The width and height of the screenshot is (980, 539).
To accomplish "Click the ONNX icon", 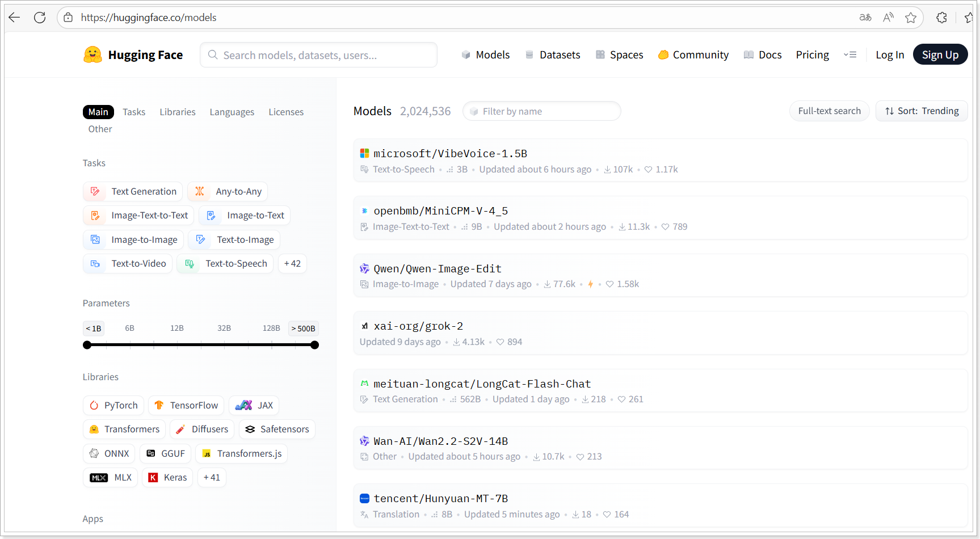I will tap(94, 453).
